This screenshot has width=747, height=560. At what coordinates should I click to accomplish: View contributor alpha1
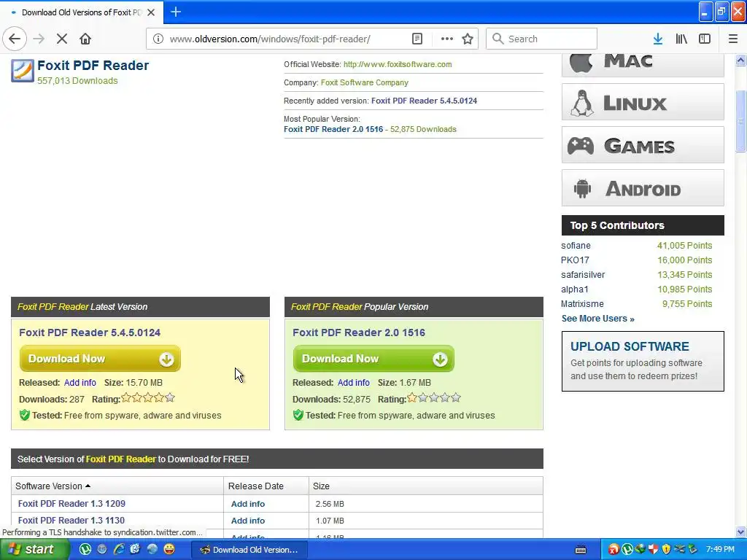pos(575,289)
